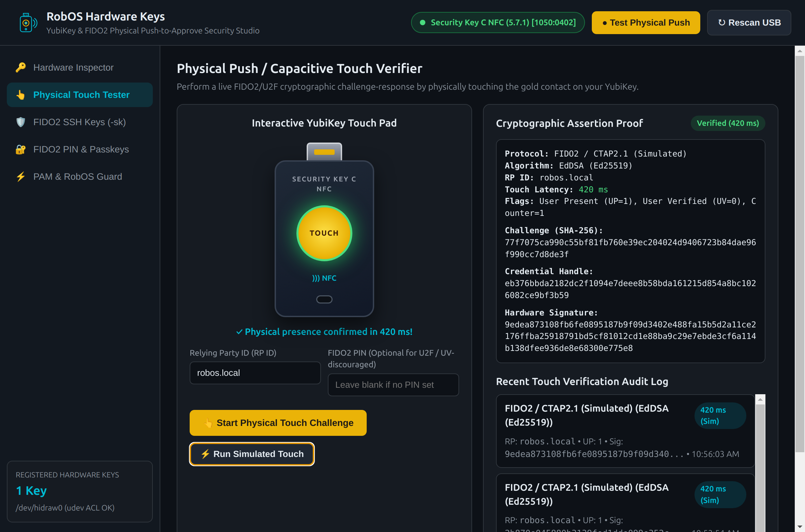Click the Touch Latency 420 ms value
Image resolution: width=805 pixels, height=532 pixels.
coord(593,189)
